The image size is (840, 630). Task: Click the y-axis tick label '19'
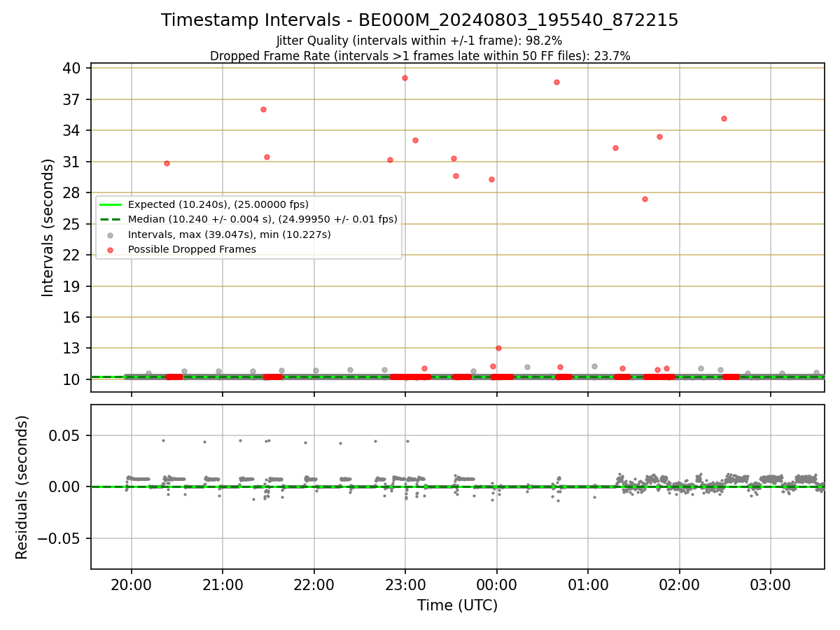[x=72, y=286]
